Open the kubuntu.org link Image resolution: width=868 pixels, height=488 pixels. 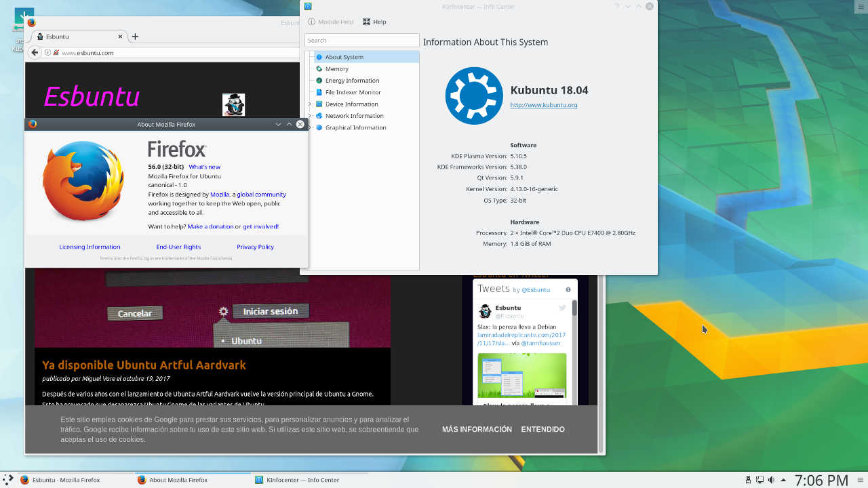pyautogui.click(x=543, y=104)
